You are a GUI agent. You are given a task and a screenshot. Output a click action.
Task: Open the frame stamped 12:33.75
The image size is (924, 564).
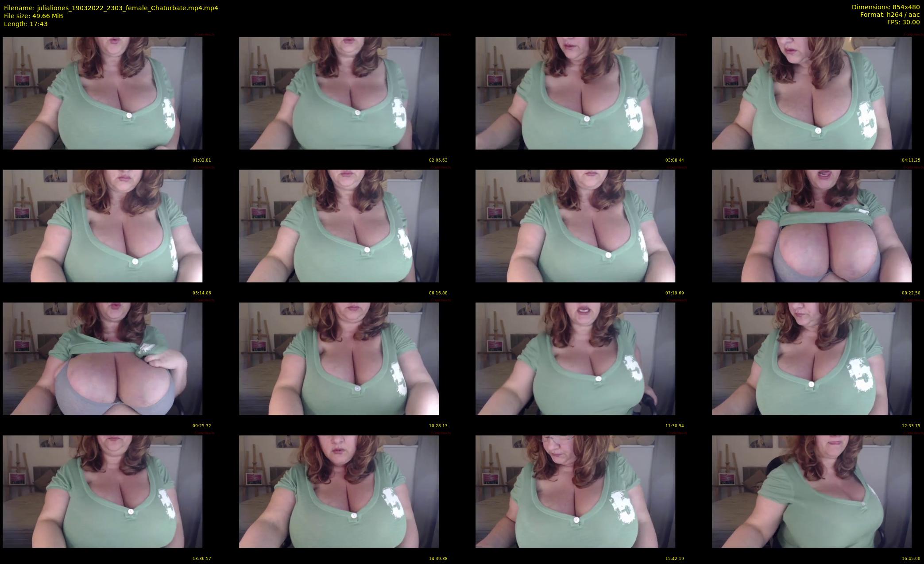(x=812, y=359)
